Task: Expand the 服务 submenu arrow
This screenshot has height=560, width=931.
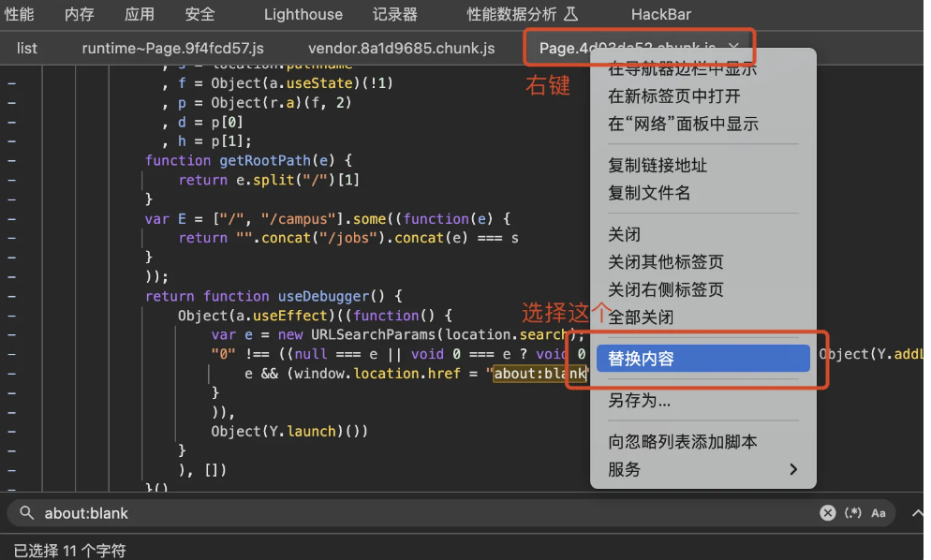Action: [793, 469]
